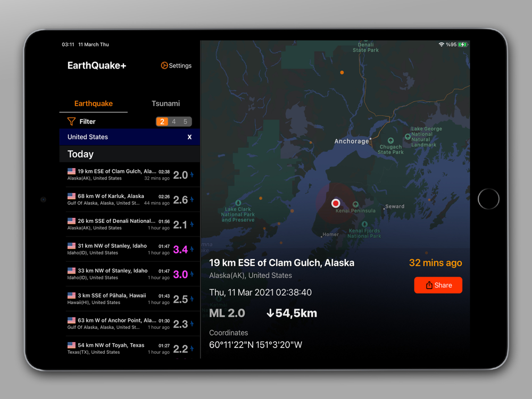Open Settings gear icon

click(164, 65)
